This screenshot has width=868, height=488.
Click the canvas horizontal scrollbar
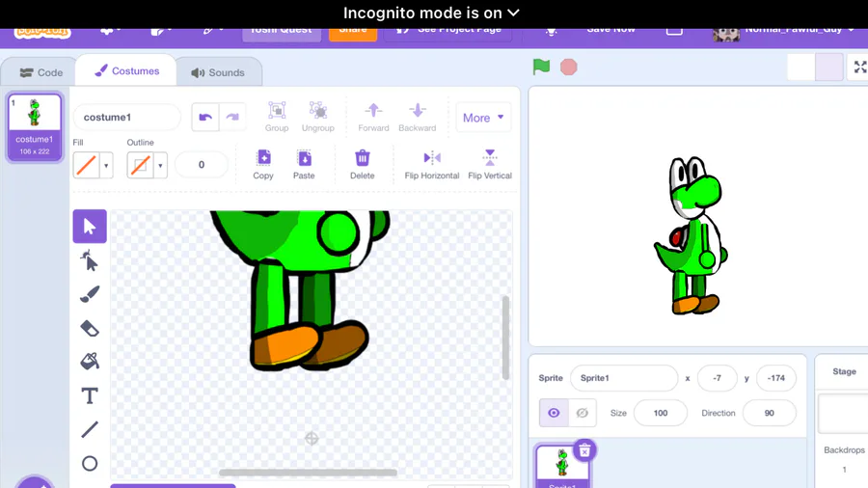tap(308, 473)
